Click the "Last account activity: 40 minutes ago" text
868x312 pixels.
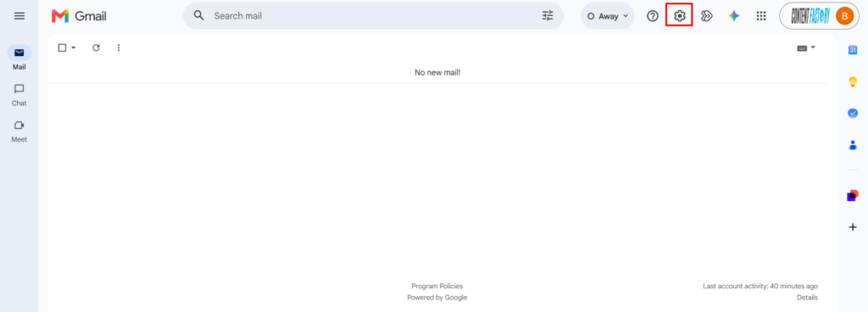[x=760, y=286]
